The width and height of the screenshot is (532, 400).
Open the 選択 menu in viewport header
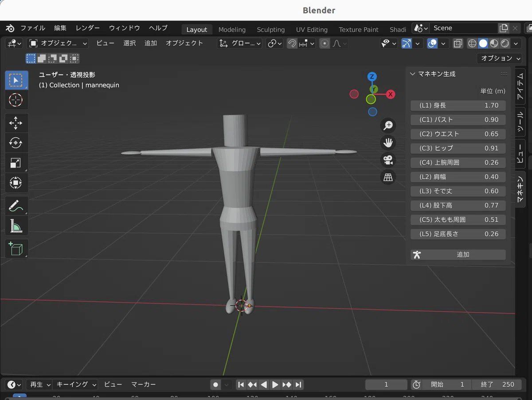click(129, 43)
